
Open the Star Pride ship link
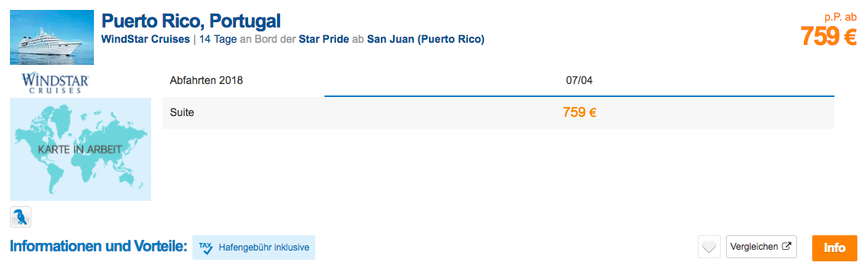pos(324,40)
